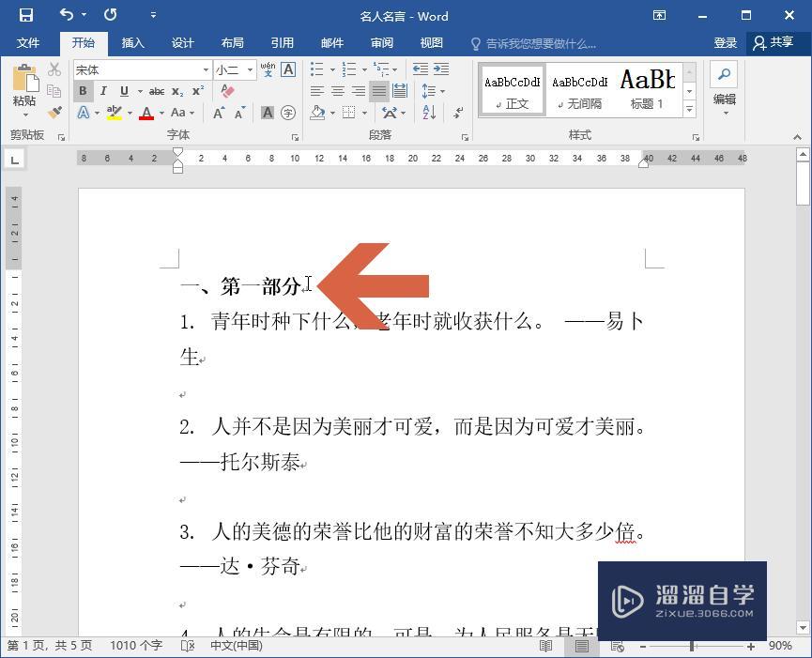The image size is (812, 658).
Task: Click the Redo/Repeat icon
Action: point(111,14)
